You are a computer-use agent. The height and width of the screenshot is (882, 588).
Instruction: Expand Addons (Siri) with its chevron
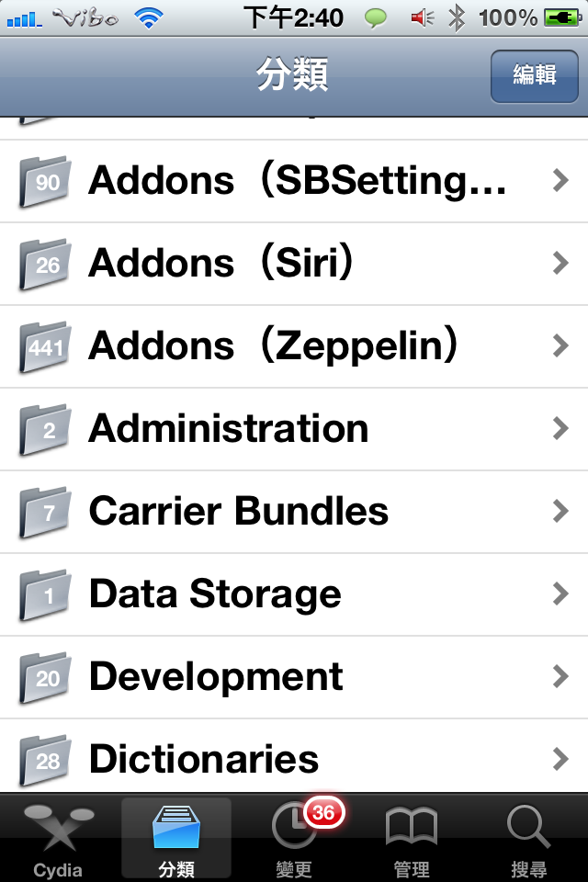click(x=560, y=264)
